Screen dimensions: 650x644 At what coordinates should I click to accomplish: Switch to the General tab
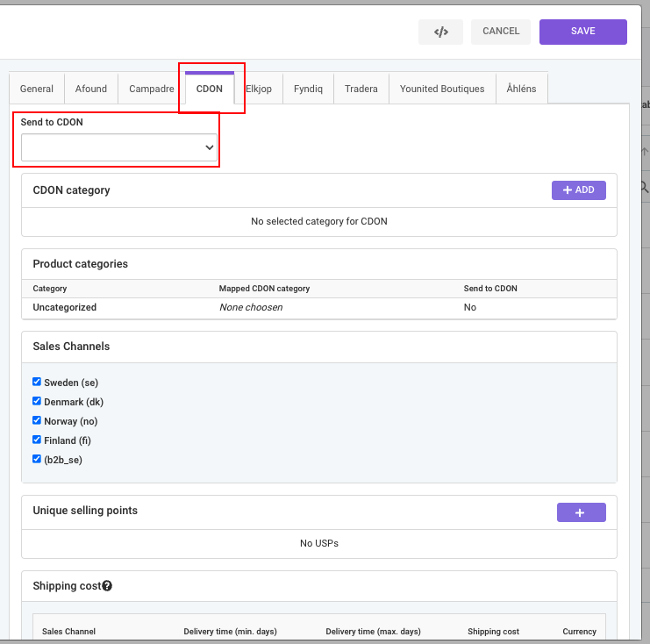[x=37, y=89]
